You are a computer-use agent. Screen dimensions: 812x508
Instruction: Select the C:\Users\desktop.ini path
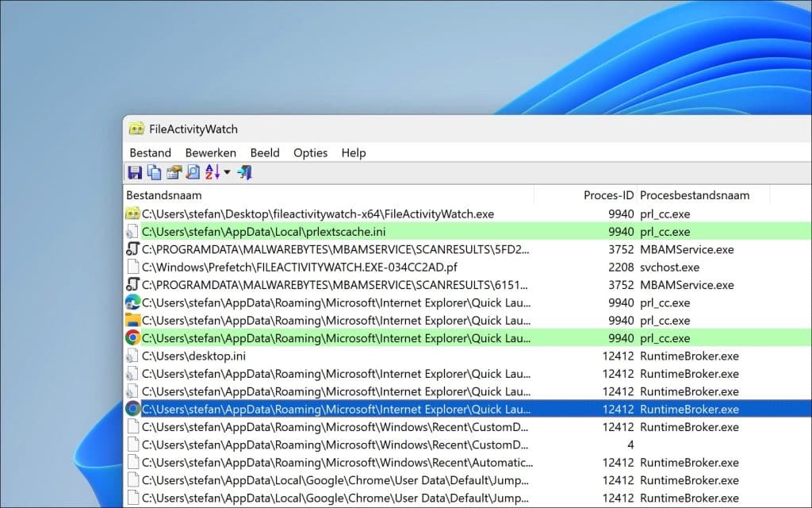click(193, 356)
